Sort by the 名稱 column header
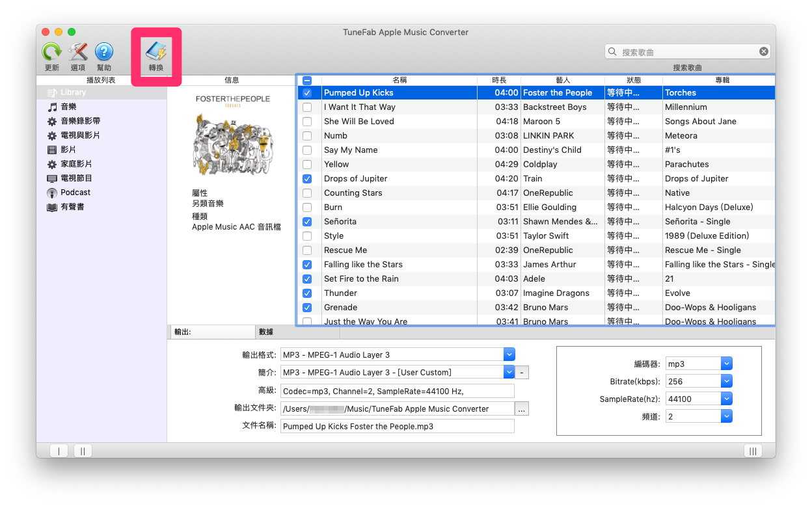Screen dimensions: 812x506 (x=399, y=80)
